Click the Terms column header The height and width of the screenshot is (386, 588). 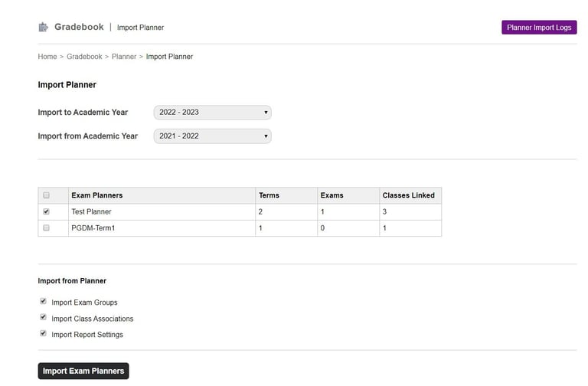click(x=269, y=195)
